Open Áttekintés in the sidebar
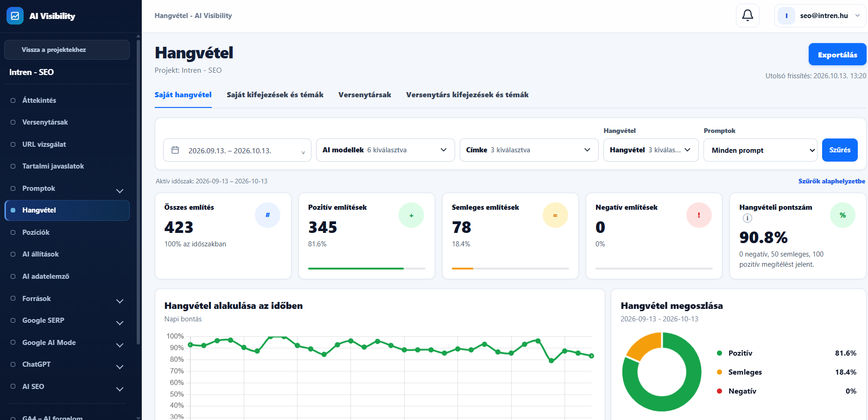Image resolution: width=868 pixels, height=420 pixels. click(67, 100)
